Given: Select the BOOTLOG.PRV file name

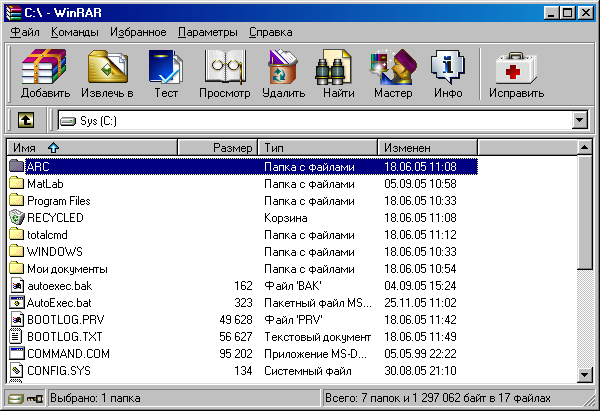Looking at the screenshot, I should pyautogui.click(x=66, y=320).
